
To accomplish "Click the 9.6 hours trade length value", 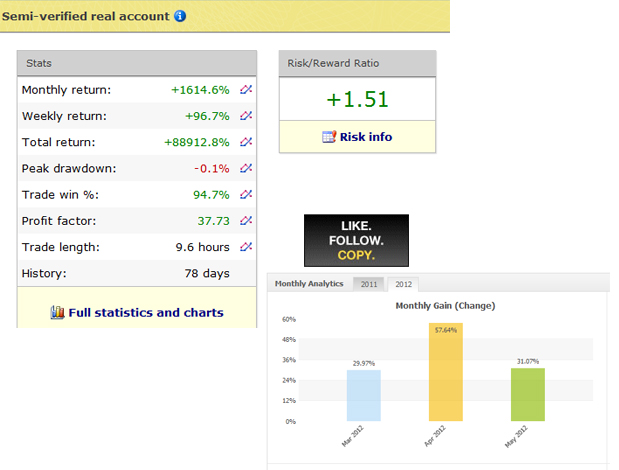I will [203, 247].
